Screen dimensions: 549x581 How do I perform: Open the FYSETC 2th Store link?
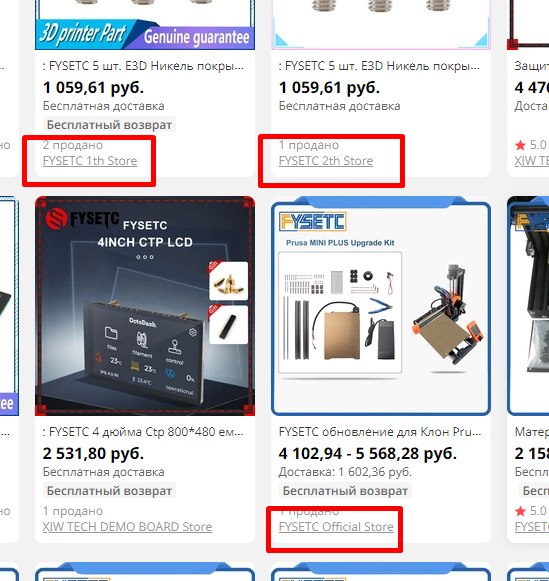tap(326, 161)
